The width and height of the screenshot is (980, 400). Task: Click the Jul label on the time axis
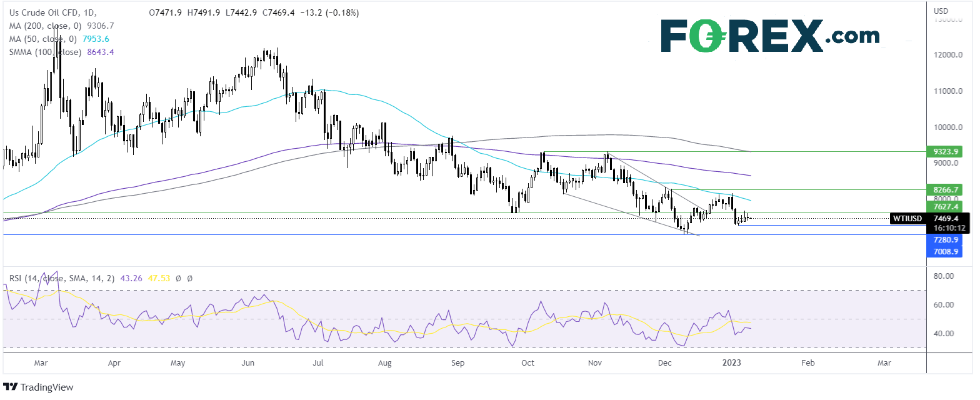click(x=317, y=362)
